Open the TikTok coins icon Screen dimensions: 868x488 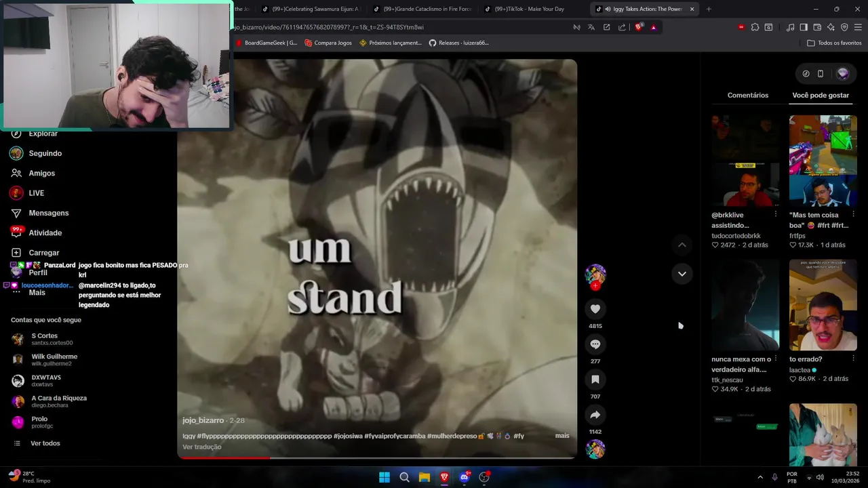click(x=806, y=74)
